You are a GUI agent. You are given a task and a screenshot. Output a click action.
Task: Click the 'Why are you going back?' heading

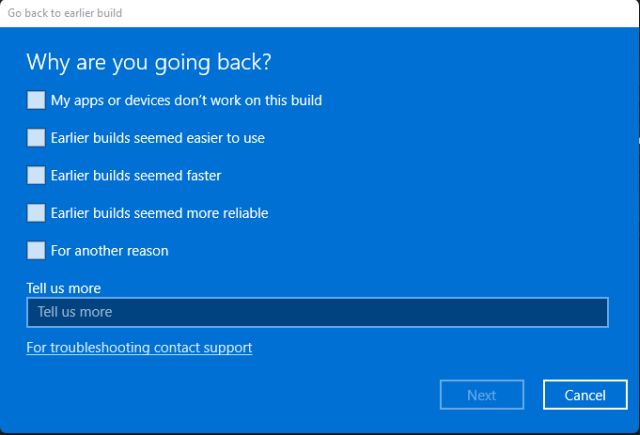[x=148, y=62]
